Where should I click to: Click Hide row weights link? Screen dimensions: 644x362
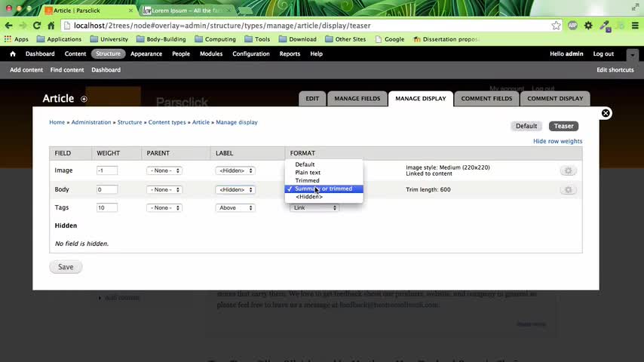pos(558,141)
